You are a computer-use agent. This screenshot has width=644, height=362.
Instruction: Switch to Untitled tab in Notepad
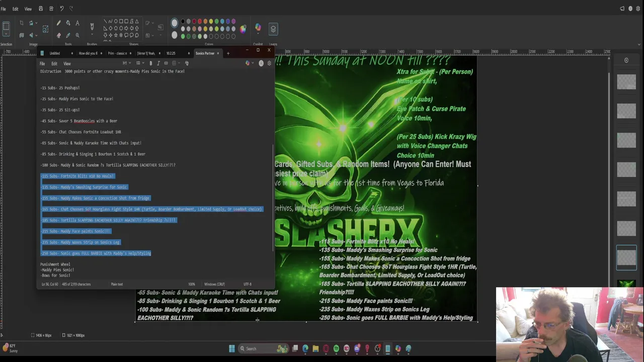(x=54, y=53)
